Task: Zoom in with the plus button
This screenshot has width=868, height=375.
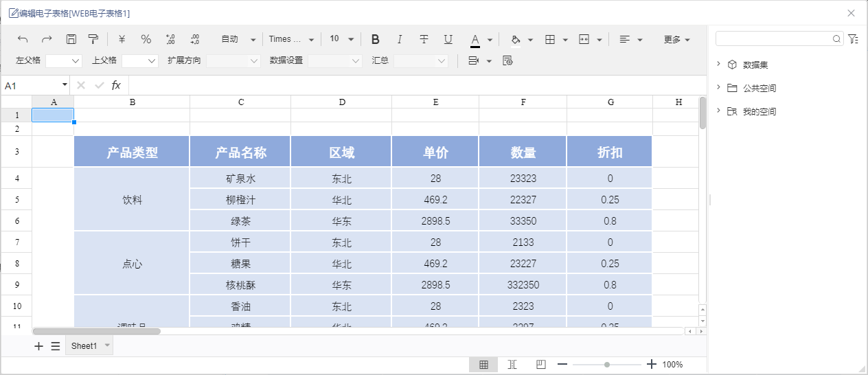Action: 652,365
